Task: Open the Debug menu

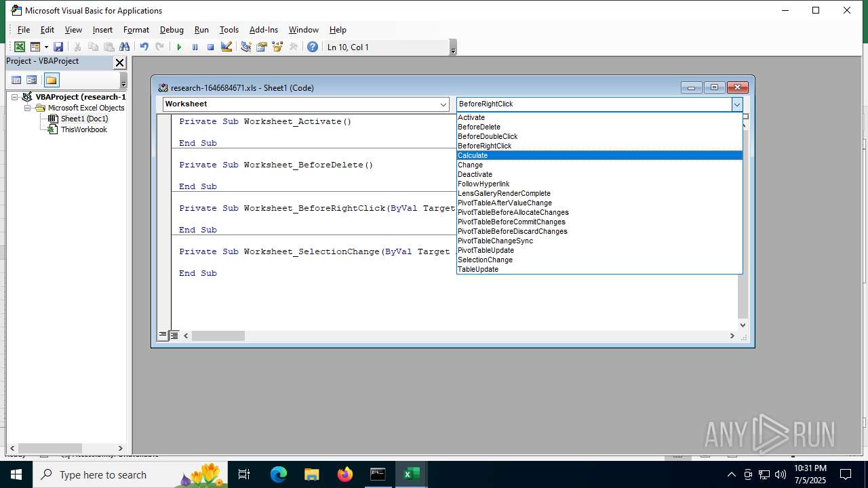Action: click(172, 30)
